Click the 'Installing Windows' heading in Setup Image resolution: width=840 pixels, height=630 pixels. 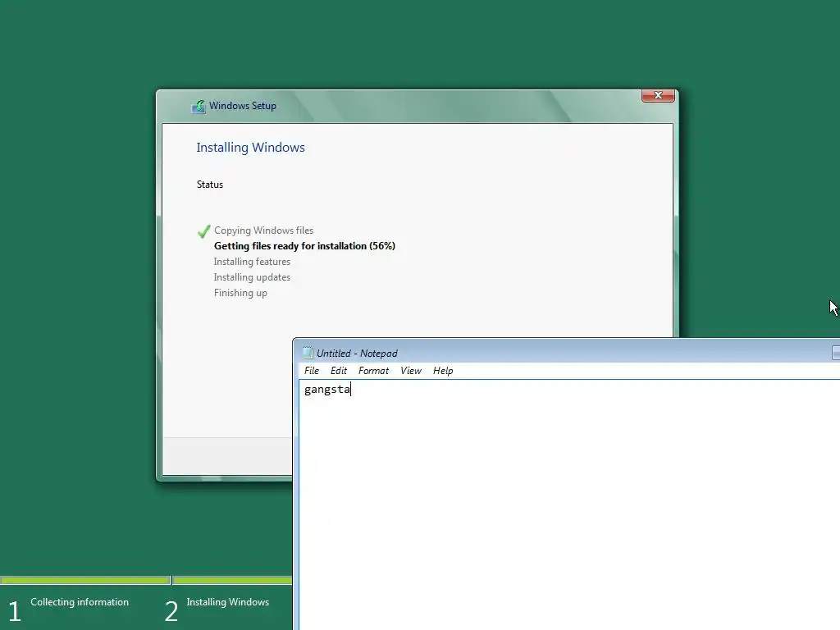(250, 148)
